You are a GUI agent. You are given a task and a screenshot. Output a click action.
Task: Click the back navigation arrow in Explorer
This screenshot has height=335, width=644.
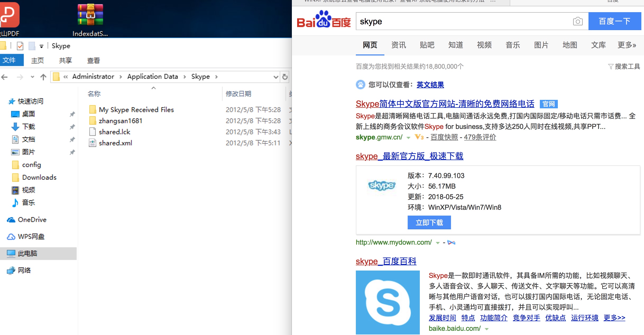click(x=4, y=77)
